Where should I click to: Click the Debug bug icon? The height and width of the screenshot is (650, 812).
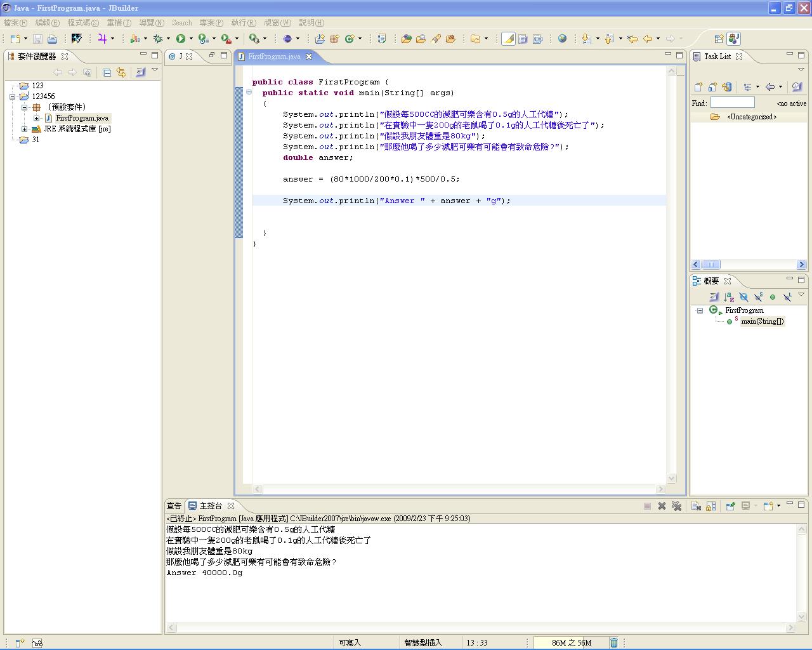click(158, 39)
